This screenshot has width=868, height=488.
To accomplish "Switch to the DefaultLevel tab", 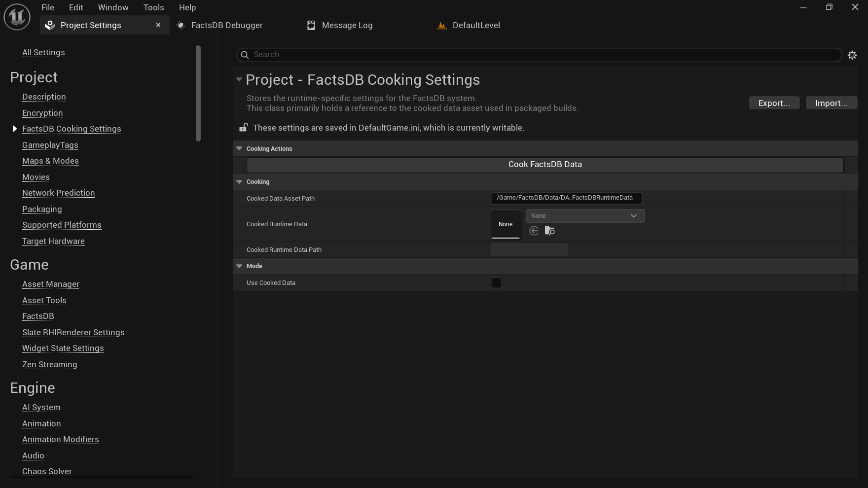I will (476, 25).
